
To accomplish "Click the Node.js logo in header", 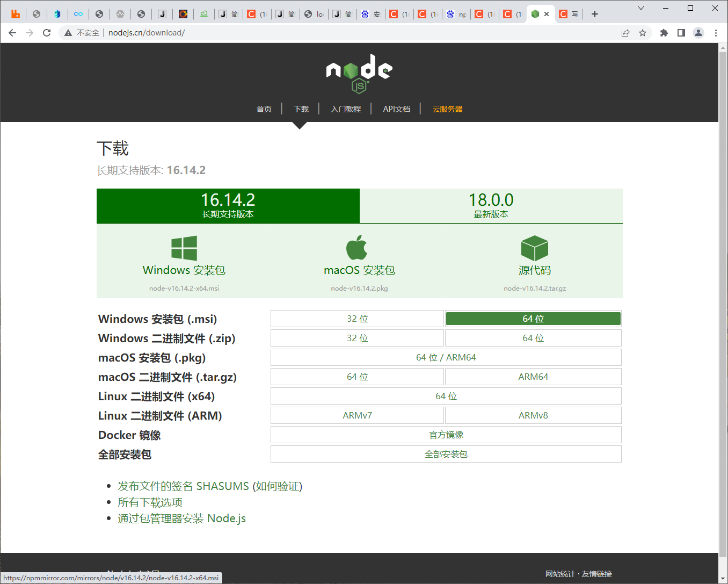I will (359, 74).
